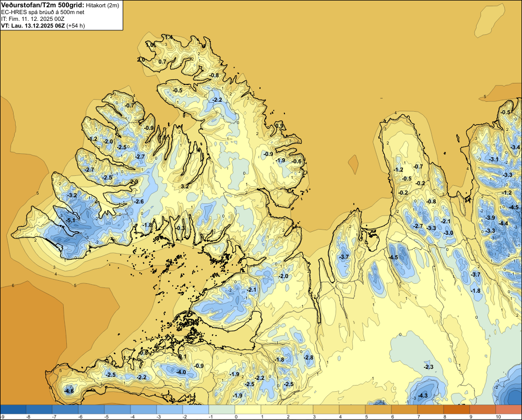This screenshot has height=420, width=522.
Task: Select the legend swatch between 4 and 5
Action: point(352,409)
